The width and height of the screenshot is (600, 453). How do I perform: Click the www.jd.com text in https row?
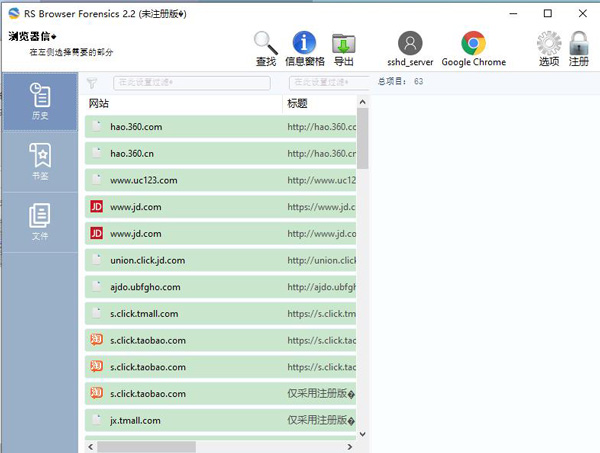point(135,207)
